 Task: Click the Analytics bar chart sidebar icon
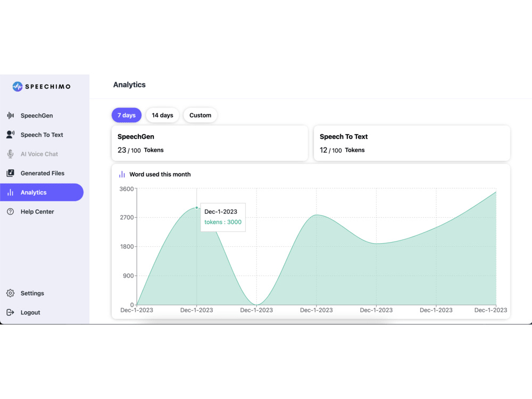(11, 193)
